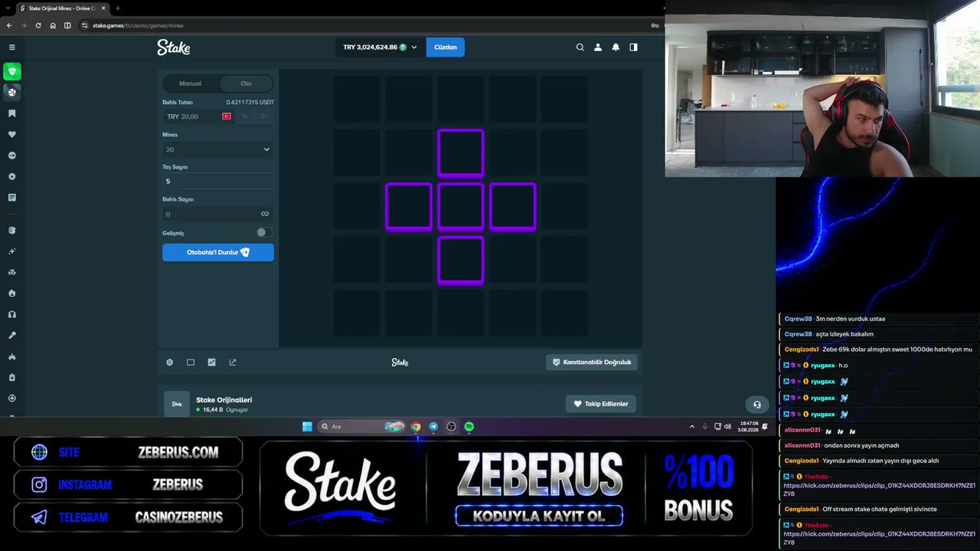Switch to the Oto betting tab
The image size is (980, 551).
(246, 83)
